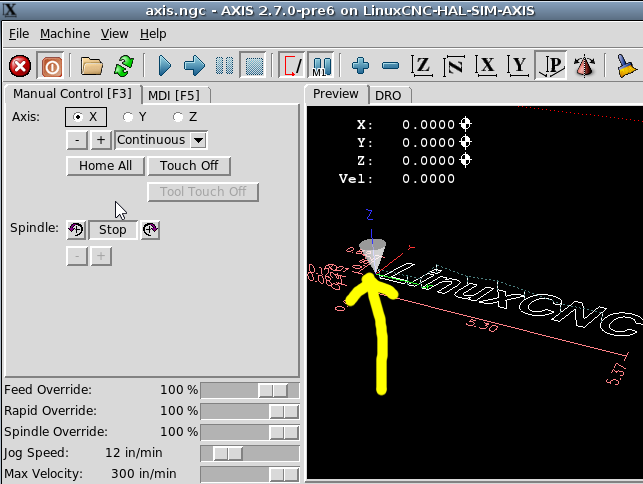This screenshot has width=643, height=484.
Task: Click the X window system menu icon
Action: point(10,9)
